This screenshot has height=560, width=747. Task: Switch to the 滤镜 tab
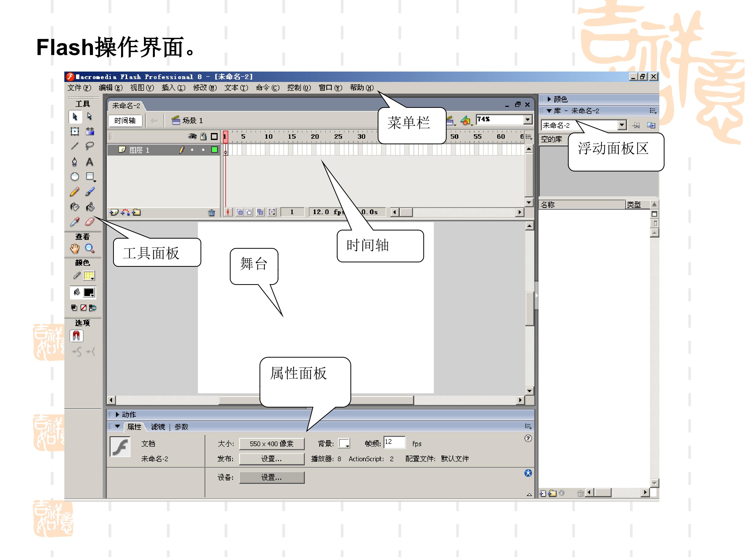pos(158,427)
